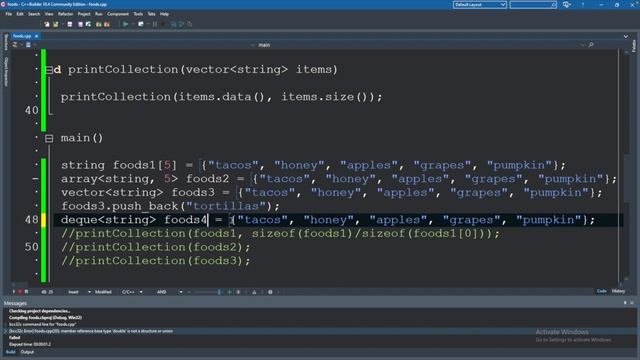This screenshot has height=360, width=640.
Task: Close the Foods.cpp editor tab
Action: 36,36
